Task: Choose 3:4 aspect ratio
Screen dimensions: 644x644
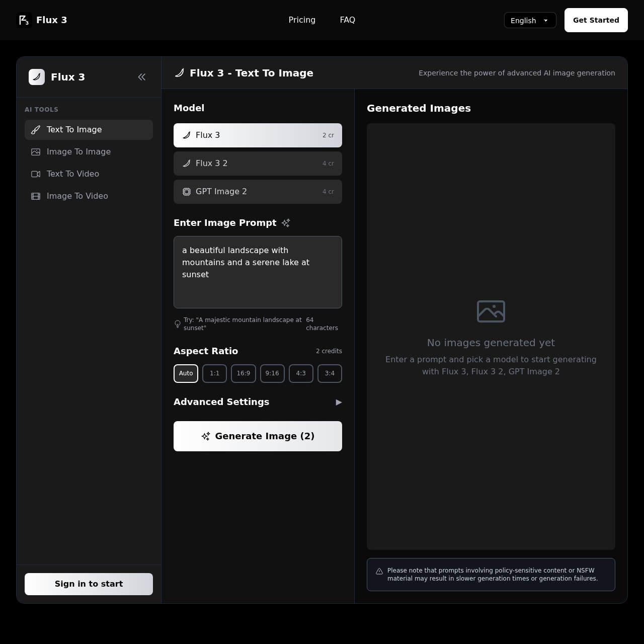Action: coord(330,373)
